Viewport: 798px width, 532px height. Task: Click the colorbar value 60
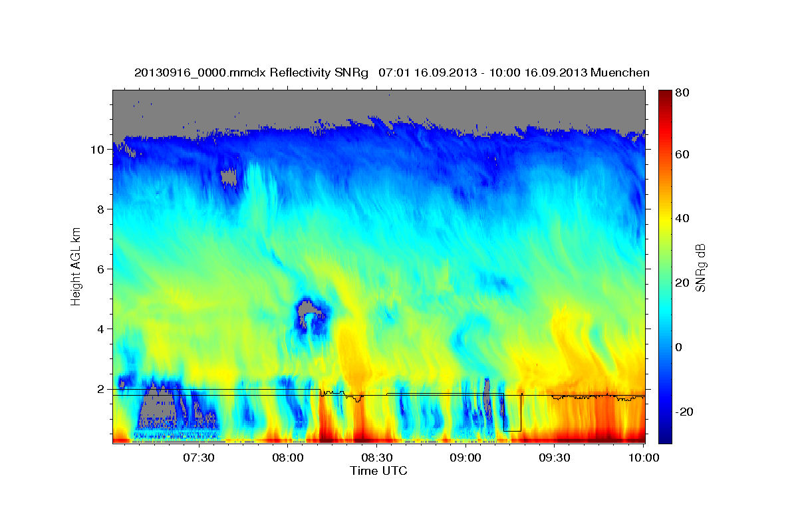pyautogui.click(x=682, y=154)
